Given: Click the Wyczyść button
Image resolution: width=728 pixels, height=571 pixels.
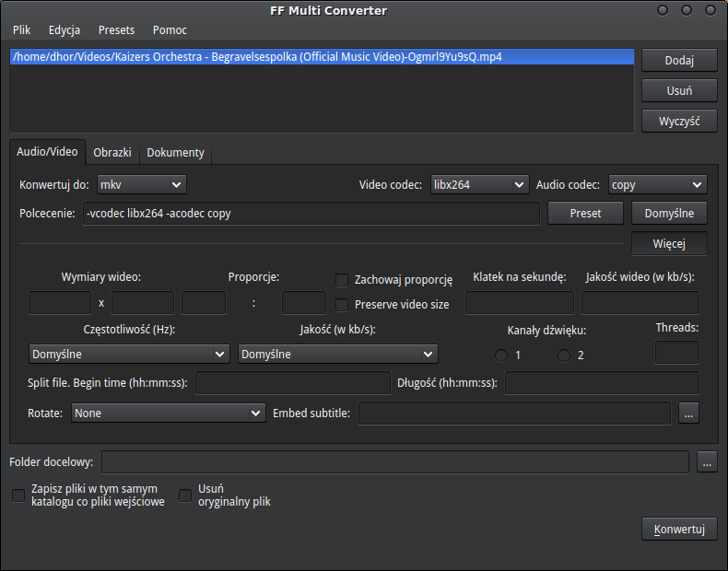Looking at the screenshot, I should pos(679,121).
